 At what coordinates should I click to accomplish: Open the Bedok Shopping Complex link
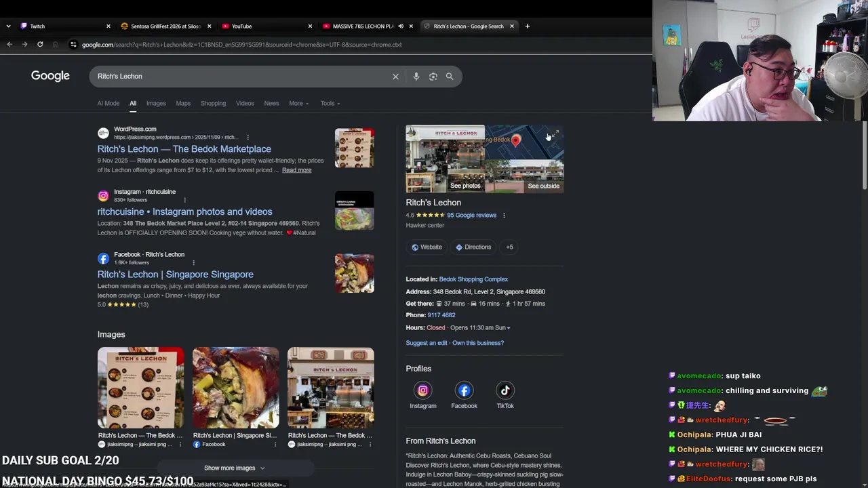(473, 279)
